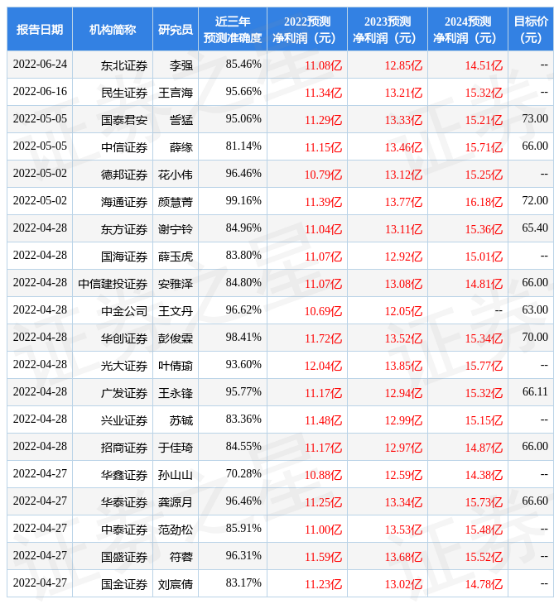Click the 2023预测净利润 column header
Screen dimensions: 554x604
coord(387,29)
